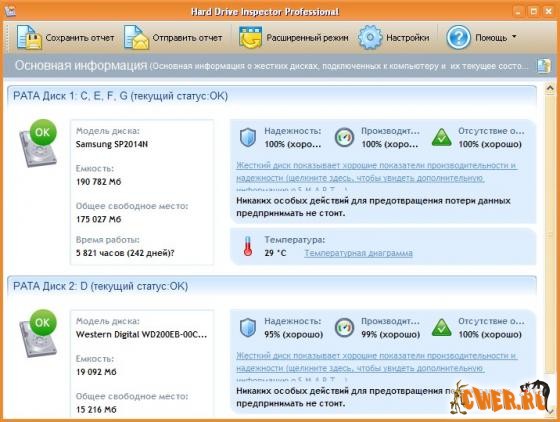Click the Сохранить отчет label
Screen dimensions: 560x422
(80, 37)
